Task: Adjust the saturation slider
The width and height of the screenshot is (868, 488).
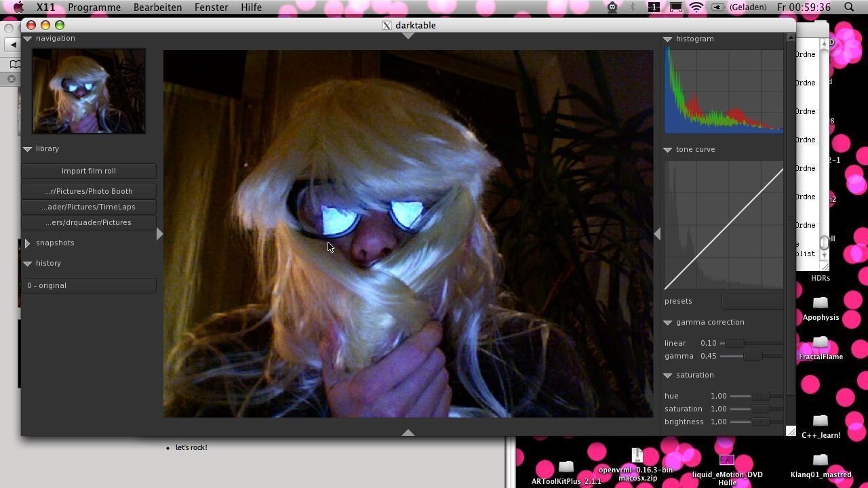Action: click(759, 409)
